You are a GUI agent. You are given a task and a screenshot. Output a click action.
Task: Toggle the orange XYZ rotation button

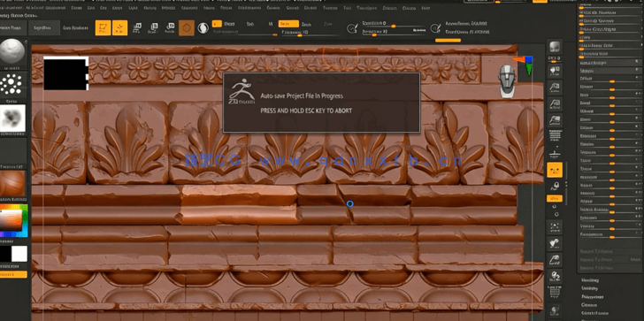click(555, 198)
